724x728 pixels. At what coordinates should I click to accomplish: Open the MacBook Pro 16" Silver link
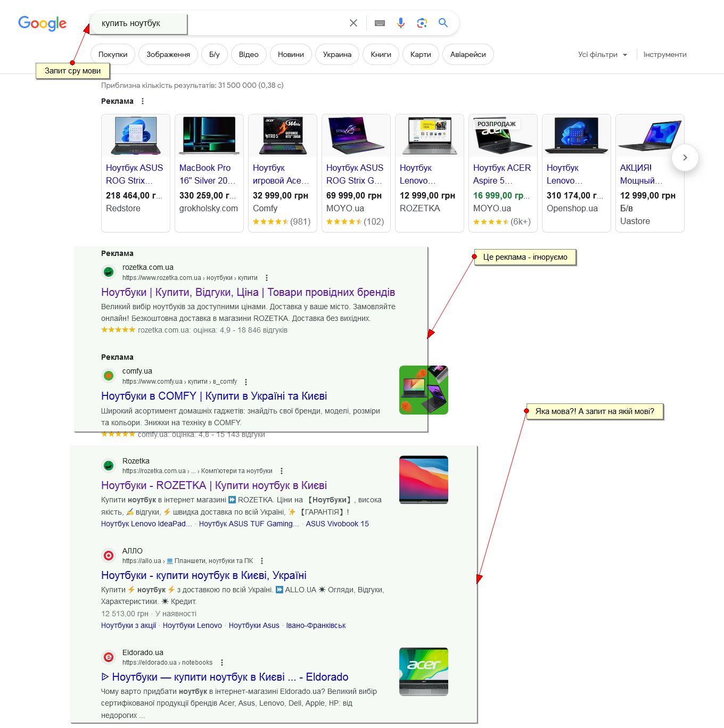(207, 174)
